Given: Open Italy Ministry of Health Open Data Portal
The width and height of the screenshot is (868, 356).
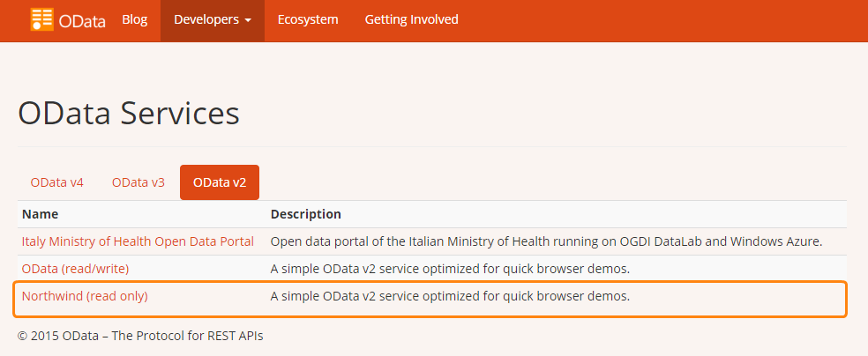Looking at the screenshot, I should (x=138, y=241).
